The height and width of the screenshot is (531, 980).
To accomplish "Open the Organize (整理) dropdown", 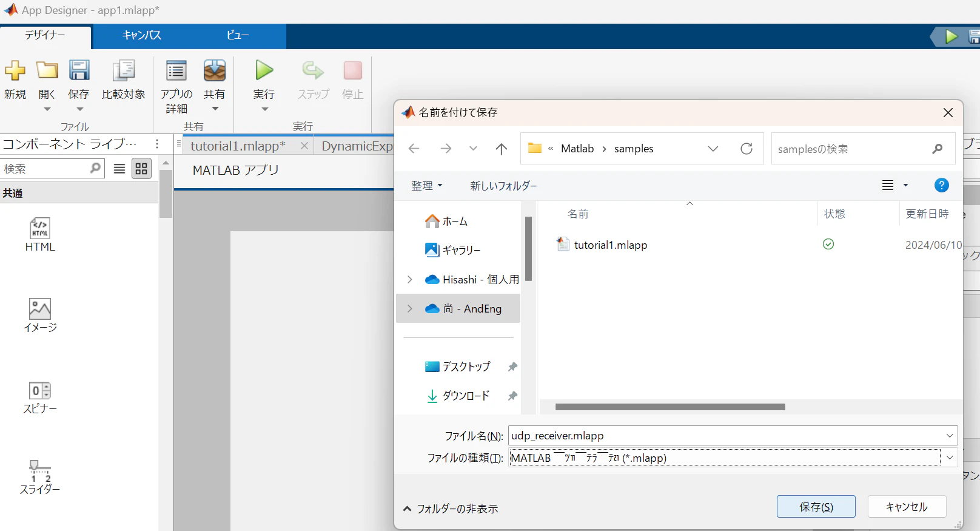I will (427, 186).
